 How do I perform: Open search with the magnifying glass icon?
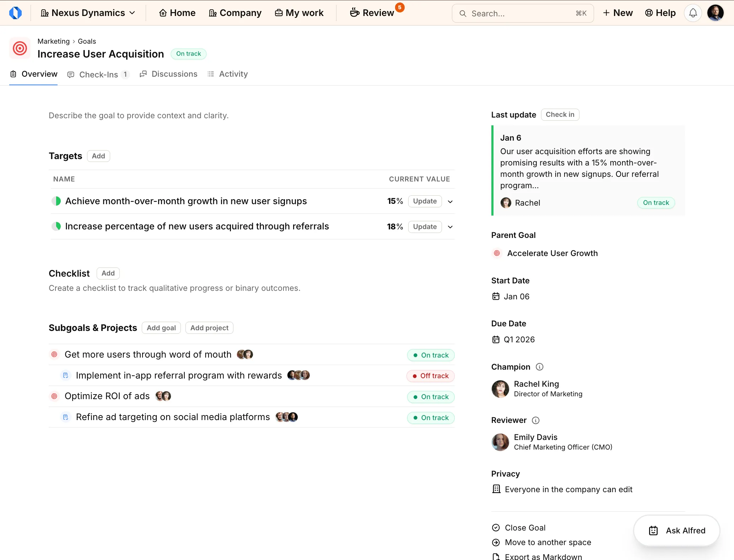click(x=463, y=13)
